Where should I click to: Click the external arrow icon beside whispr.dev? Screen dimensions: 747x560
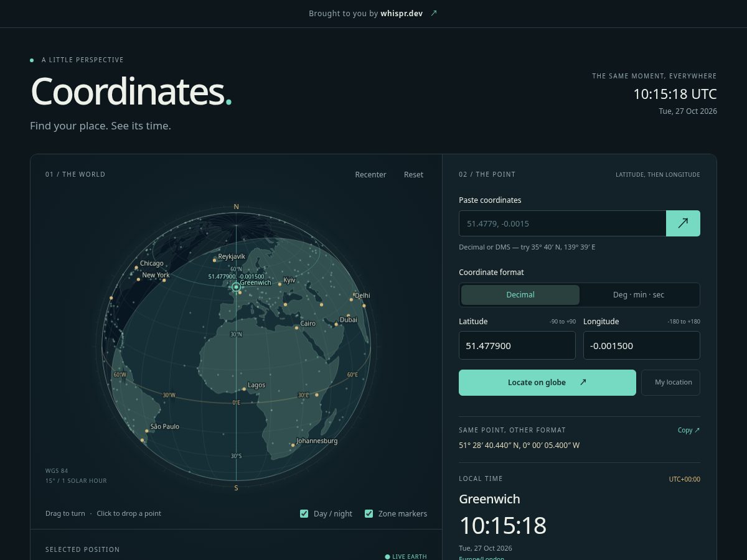coord(434,13)
